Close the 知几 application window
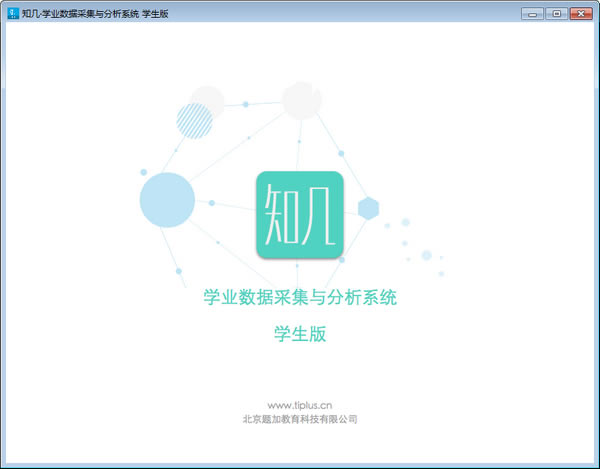The height and width of the screenshot is (469, 600). click(581, 14)
